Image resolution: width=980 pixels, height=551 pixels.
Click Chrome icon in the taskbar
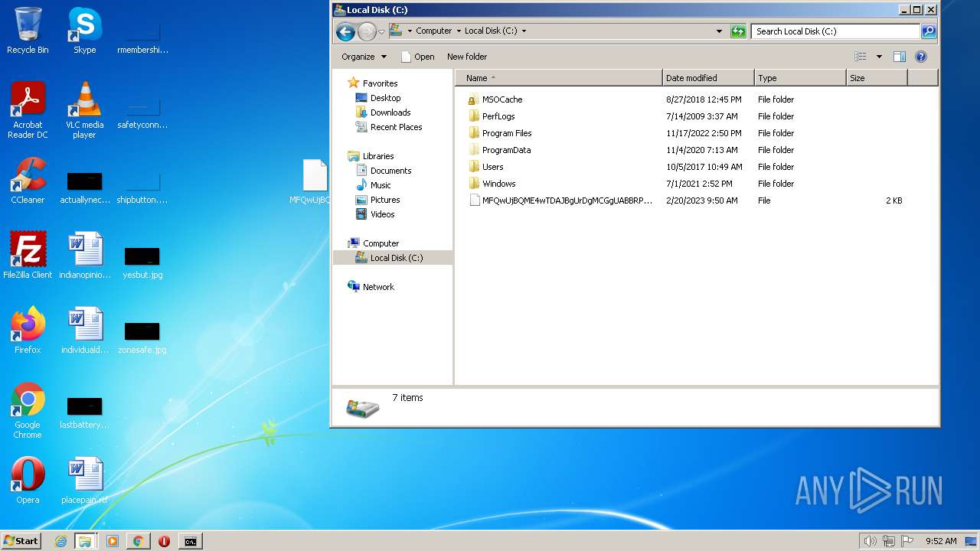tap(138, 541)
